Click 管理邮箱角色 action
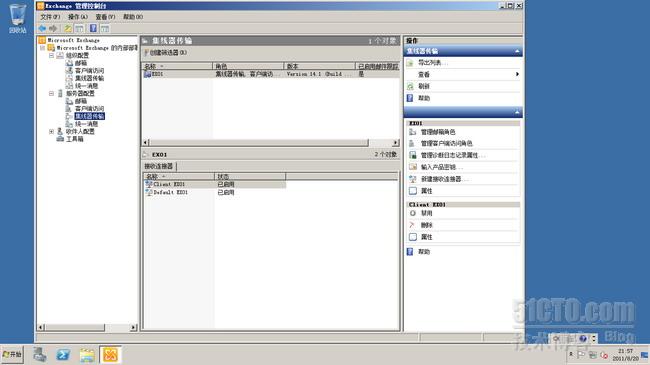 click(438, 132)
